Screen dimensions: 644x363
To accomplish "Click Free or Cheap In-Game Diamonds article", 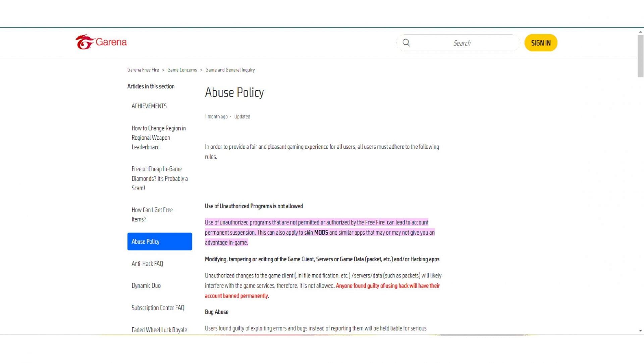I will 159,178.
